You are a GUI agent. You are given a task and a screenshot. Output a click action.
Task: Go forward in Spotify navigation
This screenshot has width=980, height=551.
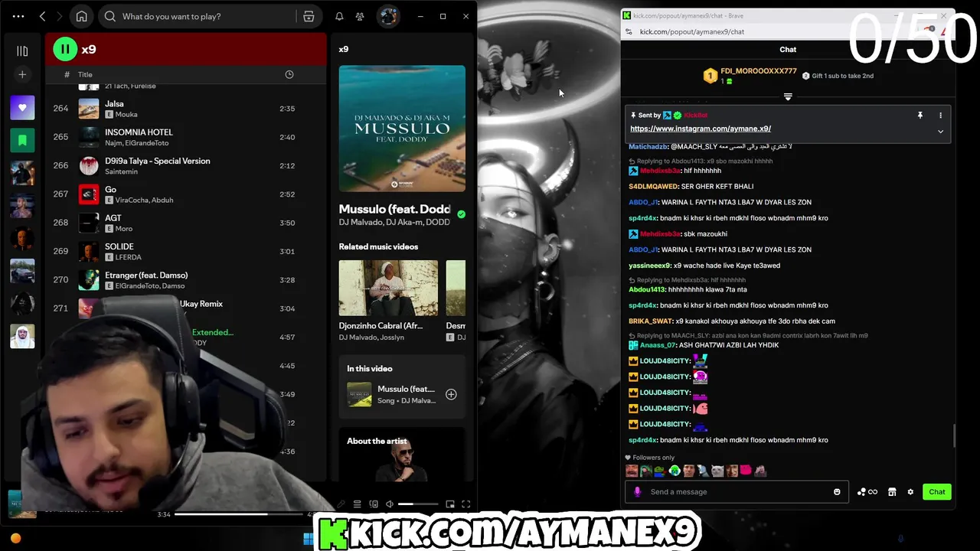coord(59,16)
